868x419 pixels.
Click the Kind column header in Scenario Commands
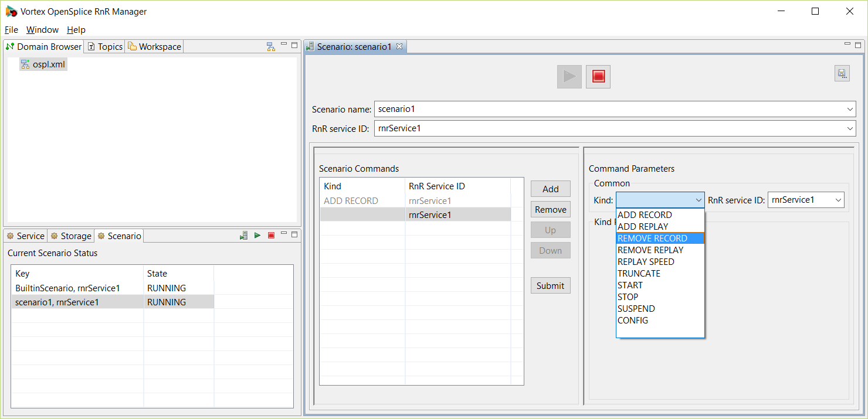362,186
